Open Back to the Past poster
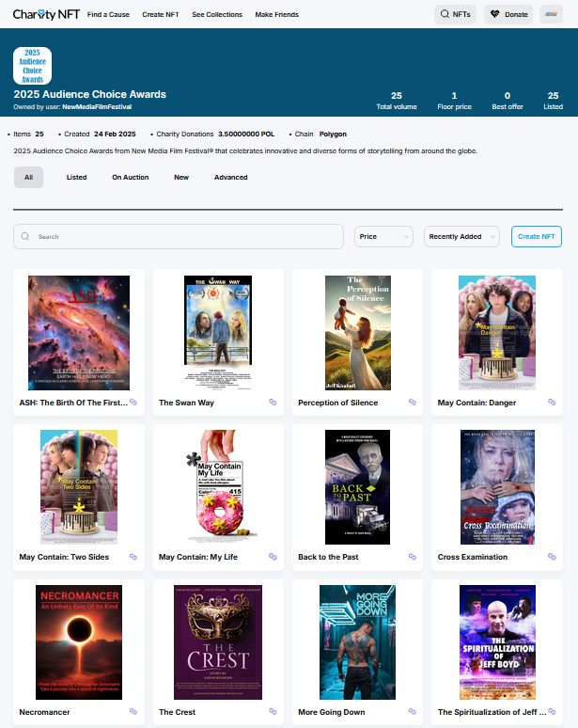The height and width of the screenshot is (728, 578). [358, 487]
